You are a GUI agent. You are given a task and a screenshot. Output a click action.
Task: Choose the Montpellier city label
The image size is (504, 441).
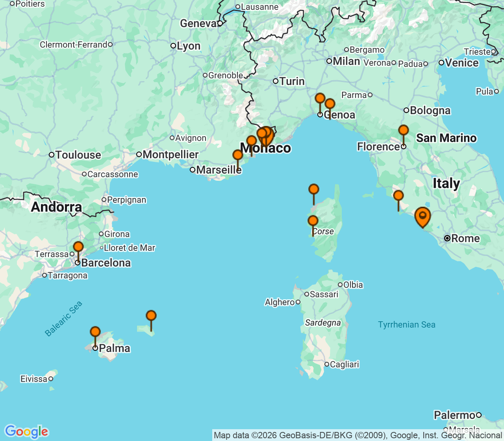click(x=170, y=154)
